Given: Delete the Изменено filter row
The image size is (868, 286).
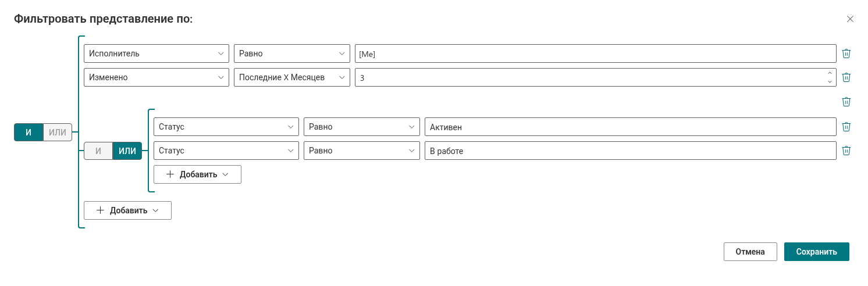Looking at the screenshot, I should (x=846, y=77).
